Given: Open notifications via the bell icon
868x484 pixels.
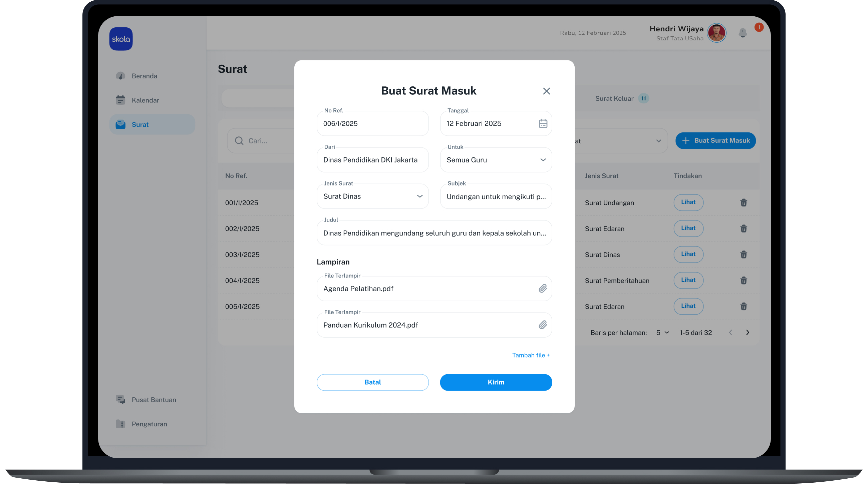Looking at the screenshot, I should point(742,33).
